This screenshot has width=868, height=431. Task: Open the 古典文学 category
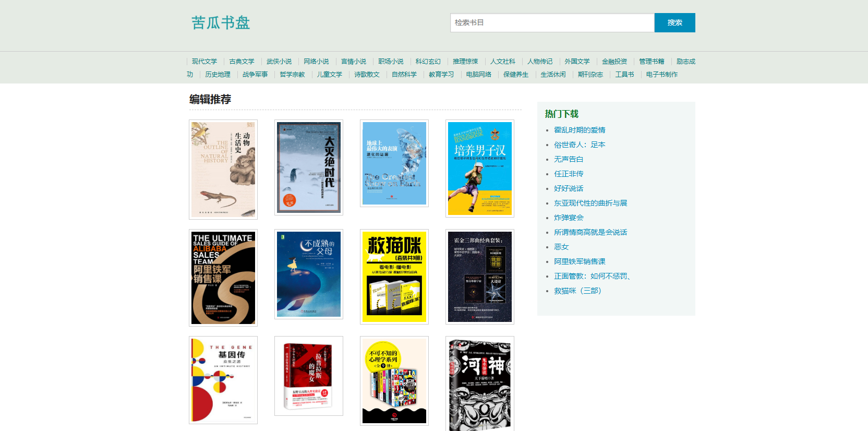coord(242,62)
